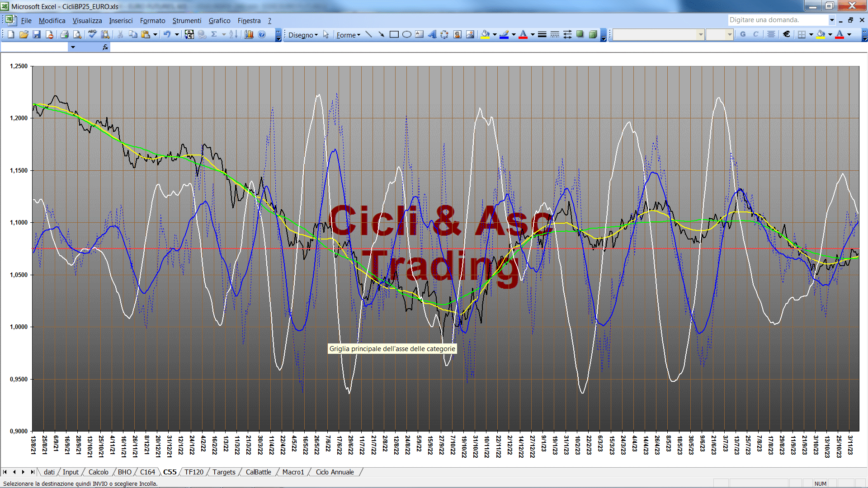Go to the first sheet tab button
The image size is (868, 488).
pos(5,472)
